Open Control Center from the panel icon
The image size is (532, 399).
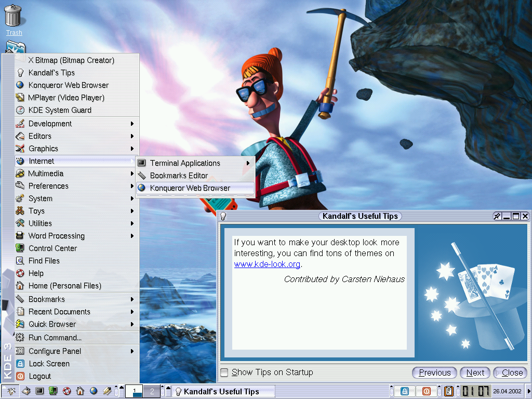click(54, 391)
